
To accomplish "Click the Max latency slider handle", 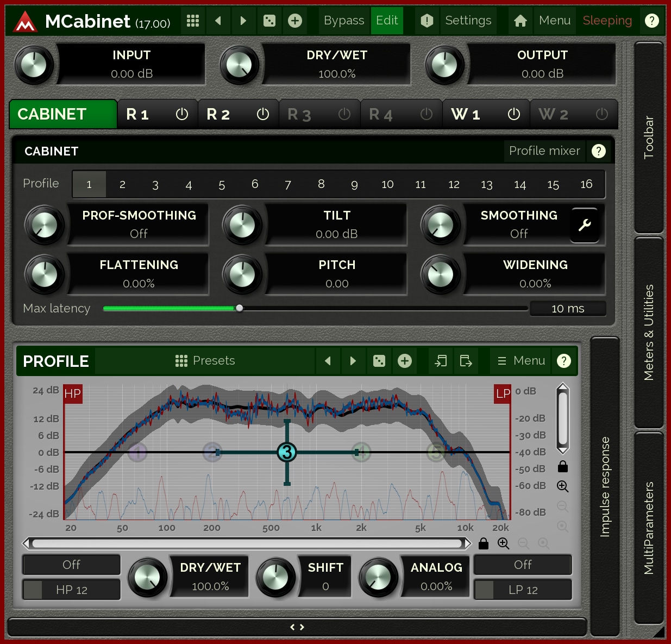I will click(239, 308).
